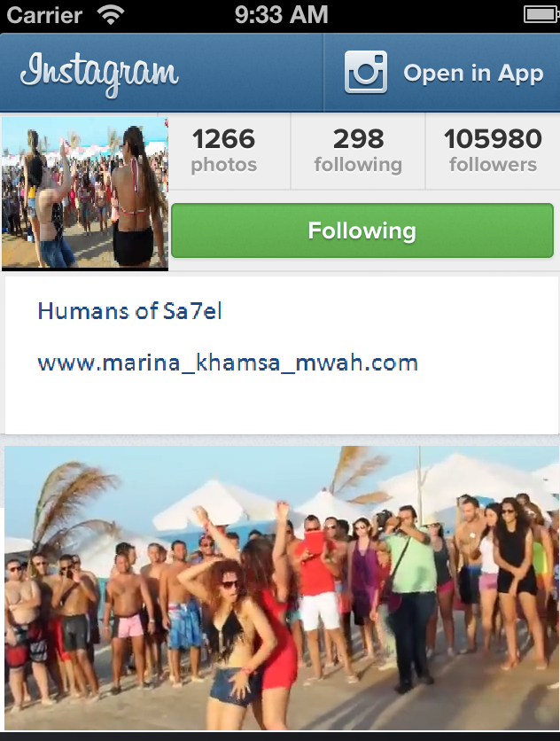
Task: Tap the Carrier label in status bar
Action: [x=44, y=15]
